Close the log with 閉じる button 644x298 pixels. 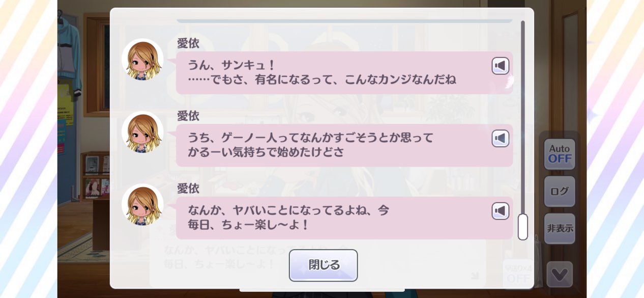coord(324,265)
